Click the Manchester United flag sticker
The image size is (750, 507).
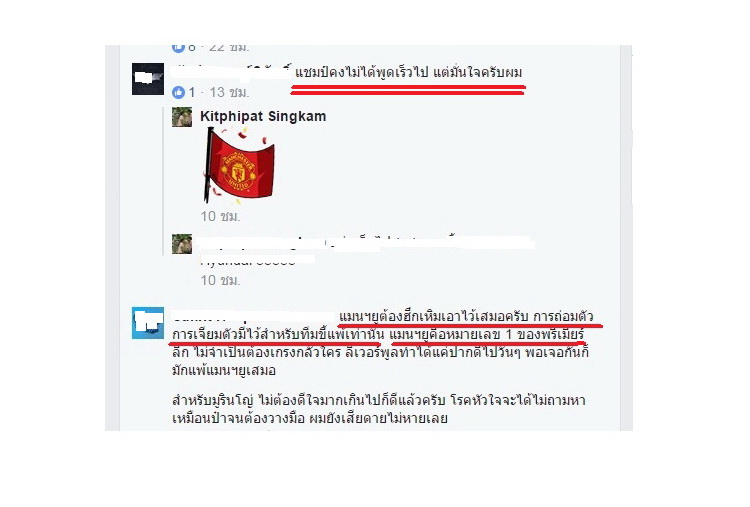point(239,165)
